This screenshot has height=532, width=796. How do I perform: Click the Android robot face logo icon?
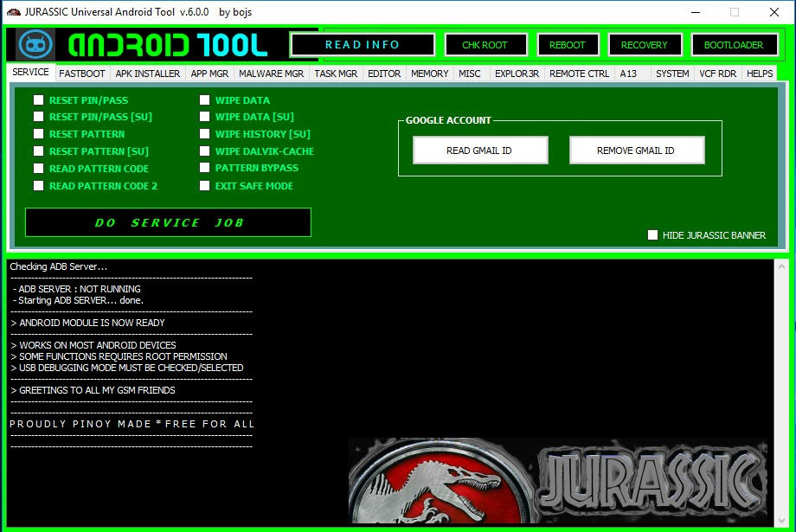pos(35,45)
